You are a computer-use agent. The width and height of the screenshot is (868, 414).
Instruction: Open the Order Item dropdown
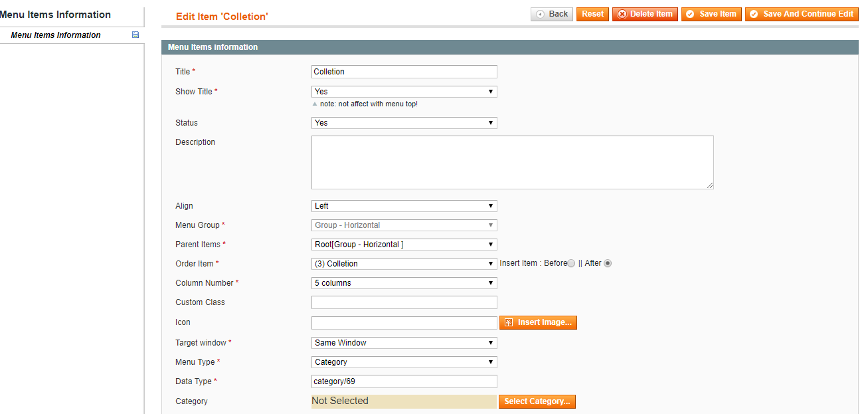pyautogui.click(x=404, y=264)
